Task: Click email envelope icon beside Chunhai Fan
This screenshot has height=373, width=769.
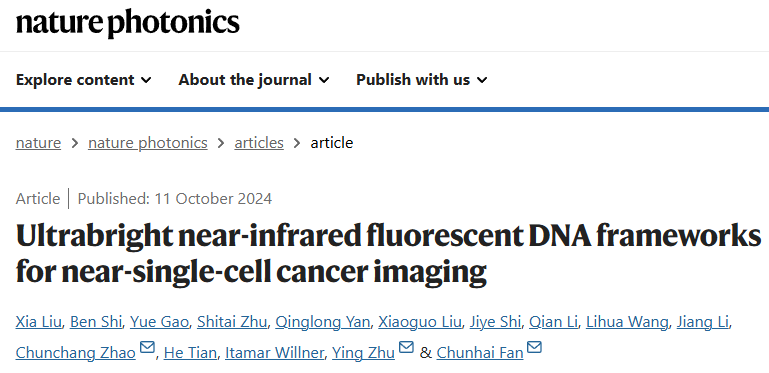Action: coord(535,348)
